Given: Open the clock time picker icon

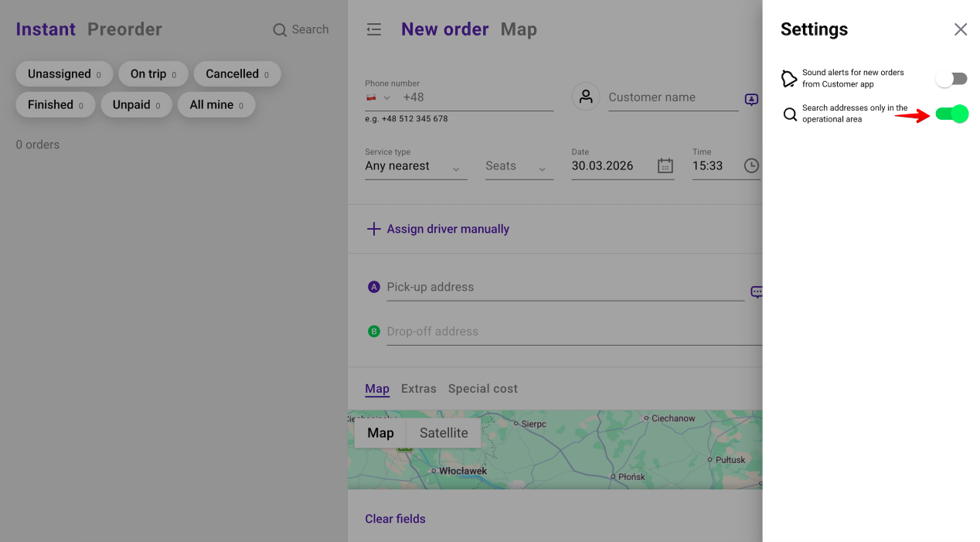Looking at the screenshot, I should 751,165.
